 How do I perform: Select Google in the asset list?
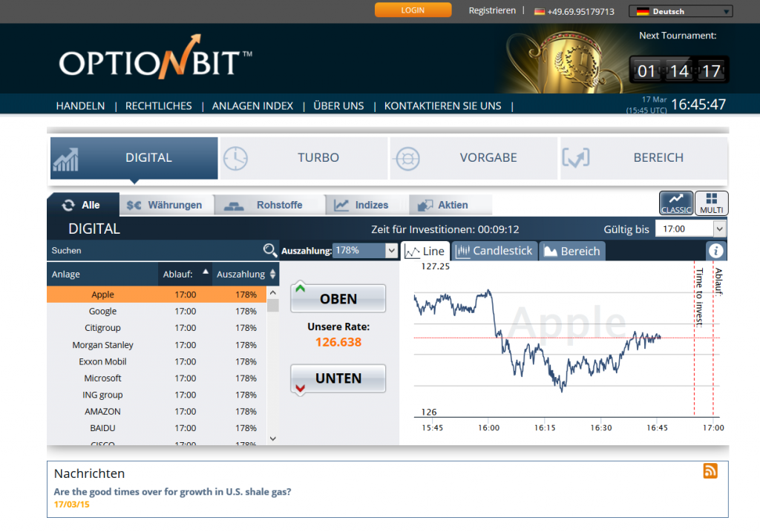[157, 311]
